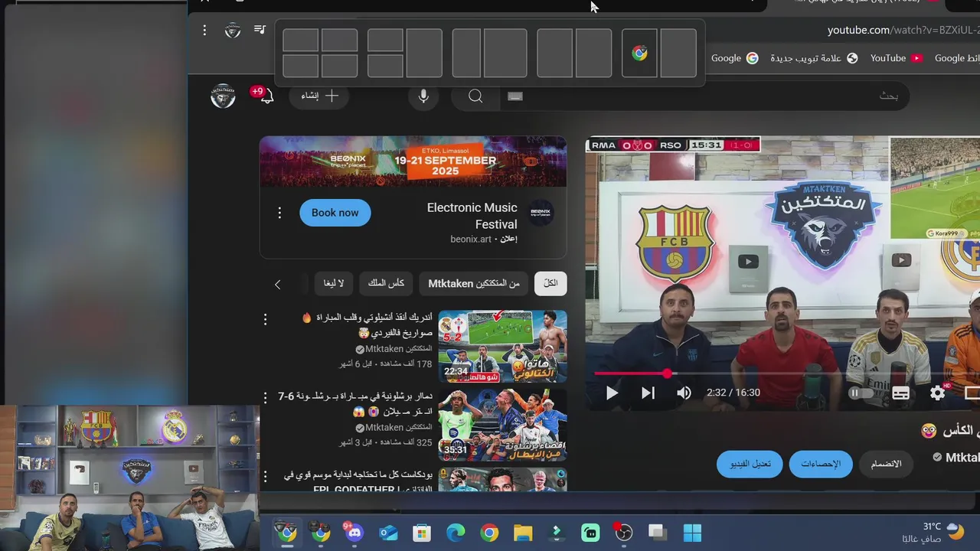Open the second Chrome profile taskbar icon

tap(320, 533)
